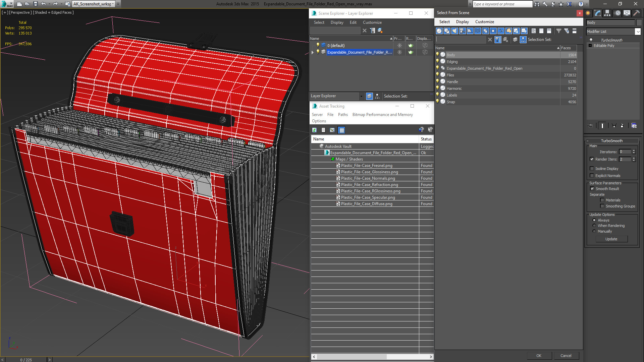Viewport: 644px width, 362px height.
Task: Click the Select tab in Scene Explorer
Action: coord(318,22)
